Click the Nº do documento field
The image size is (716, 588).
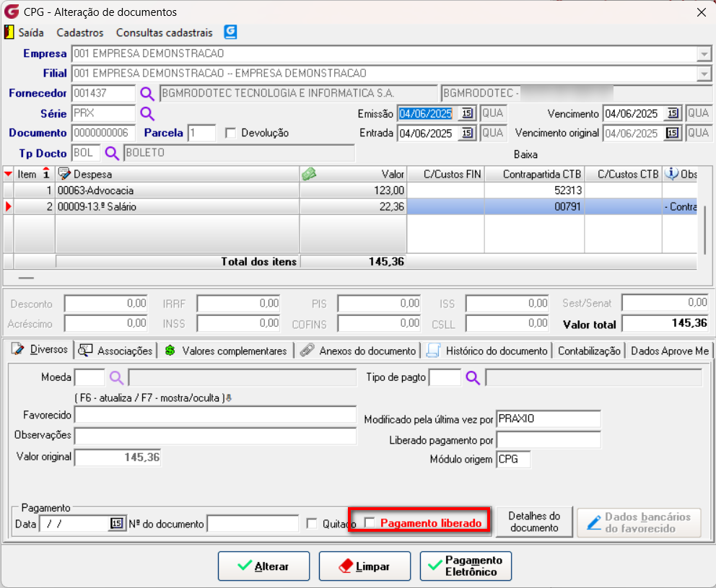tap(253, 524)
